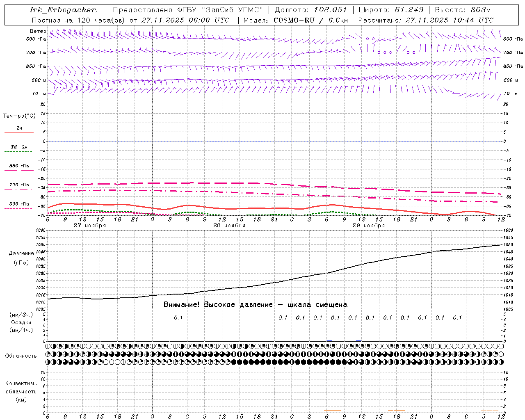Screen dimensions: 525x420
Task: Click the gray convective cloud bar near final hour 9
Action: (x=489, y=411)
